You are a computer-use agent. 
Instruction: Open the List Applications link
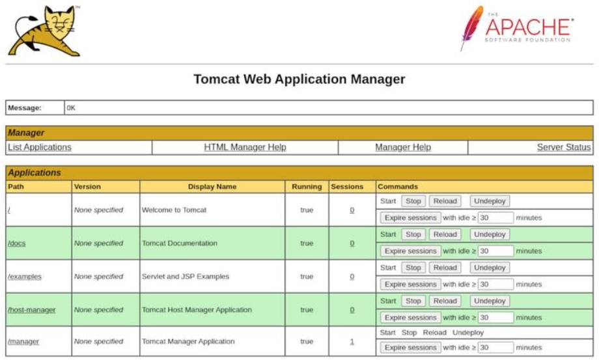[x=39, y=147]
